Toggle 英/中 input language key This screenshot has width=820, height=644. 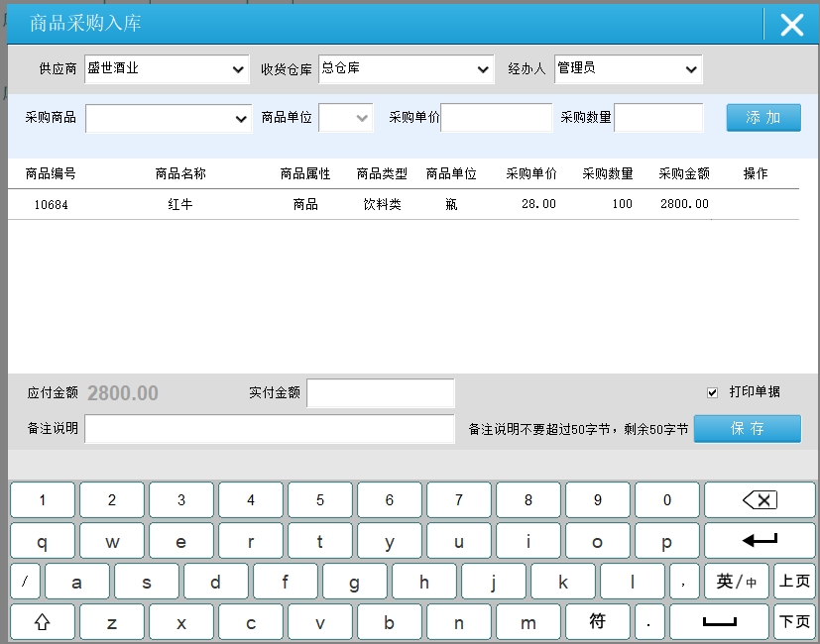pyautogui.click(x=736, y=582)
